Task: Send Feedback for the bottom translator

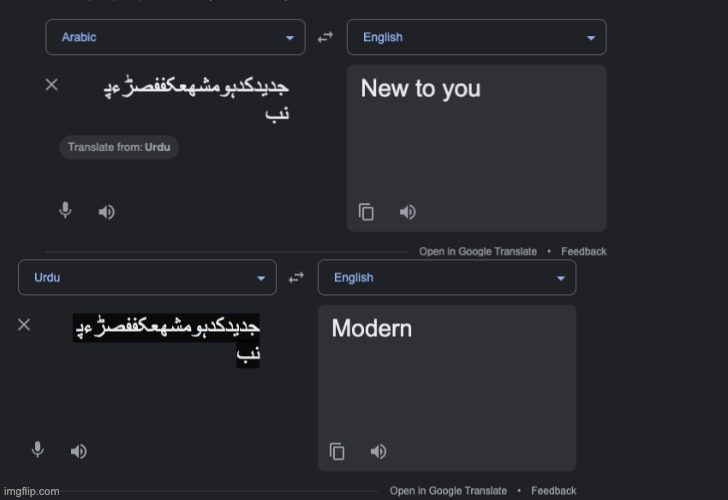Action: coord(553,491)
